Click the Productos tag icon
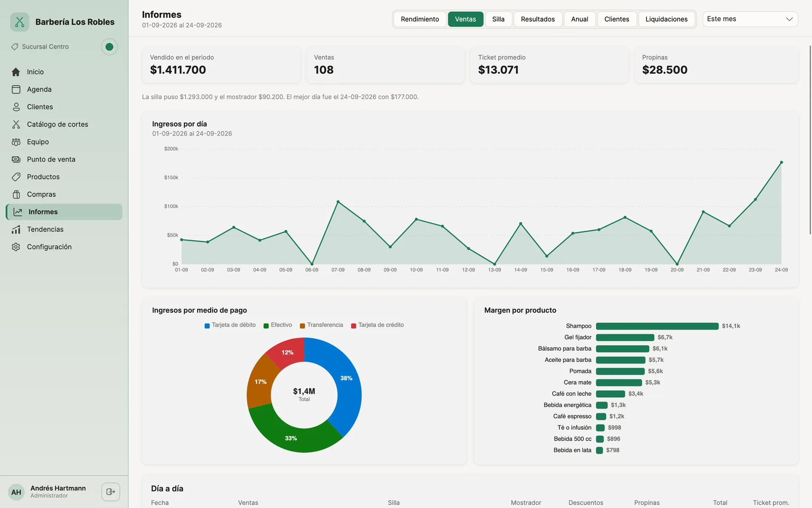 pyautogui.click(x=16, y=177)
